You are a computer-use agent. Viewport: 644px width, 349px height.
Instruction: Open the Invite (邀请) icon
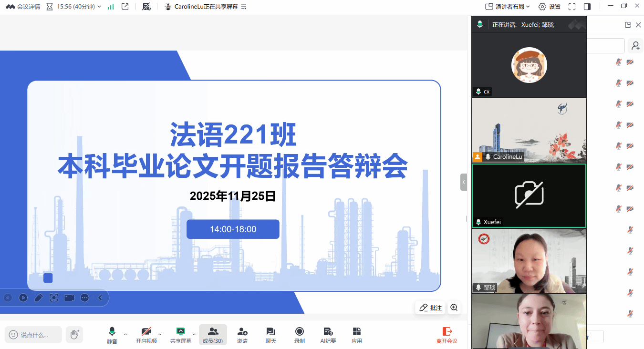242,334
